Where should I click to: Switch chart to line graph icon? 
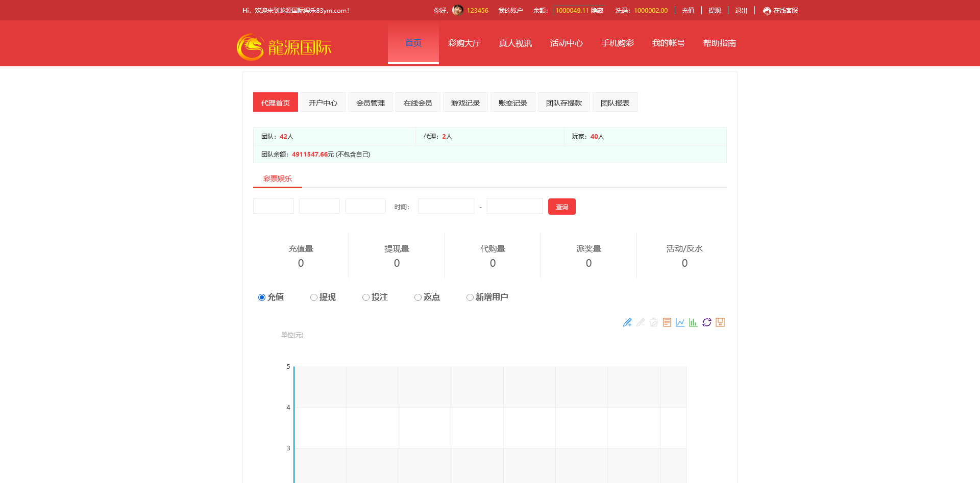click(680, 322)
